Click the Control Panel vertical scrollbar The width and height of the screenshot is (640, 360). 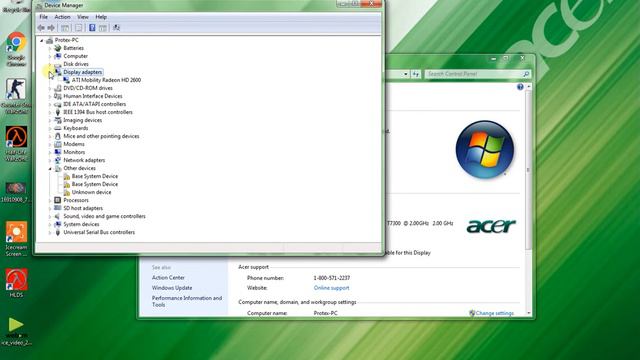click(529, 169)
